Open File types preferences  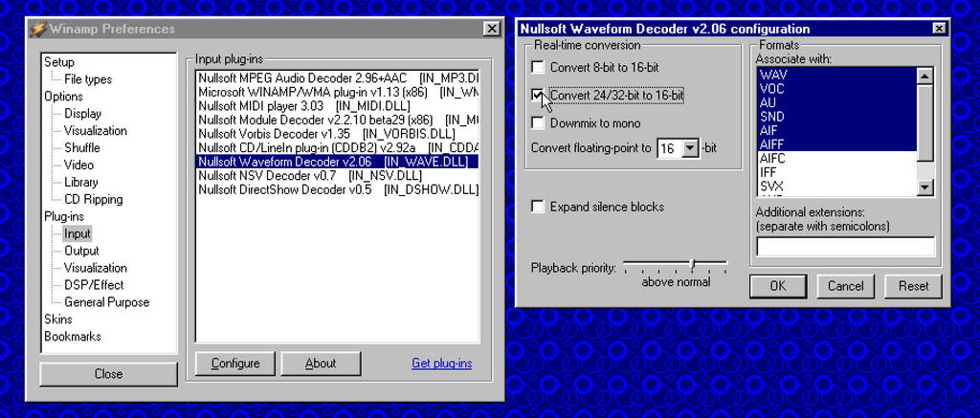pyautogui.click(x=88, y=79)
